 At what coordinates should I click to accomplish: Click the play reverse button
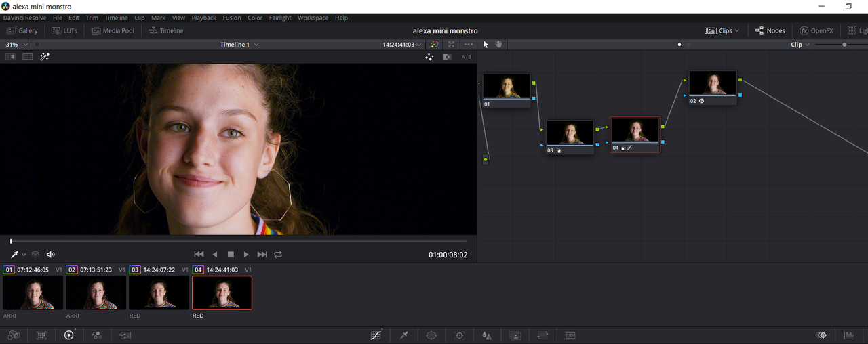tap(215, 255)
